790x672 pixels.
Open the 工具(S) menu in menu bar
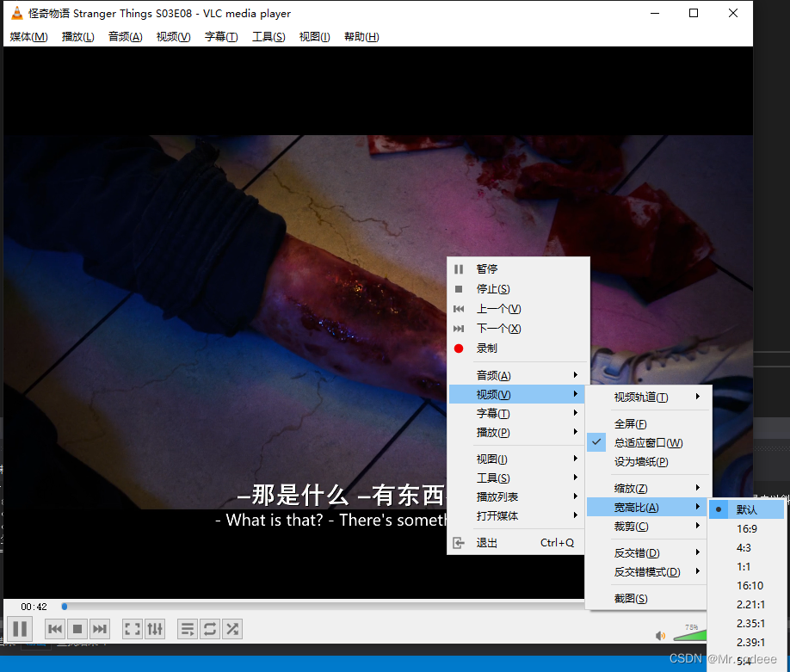pos(268,37)
